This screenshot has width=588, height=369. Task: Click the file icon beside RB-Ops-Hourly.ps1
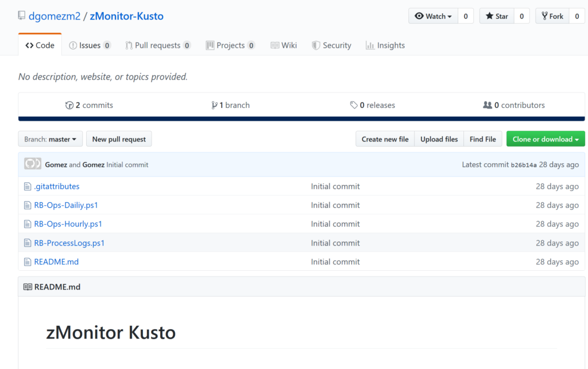(28, 224)
